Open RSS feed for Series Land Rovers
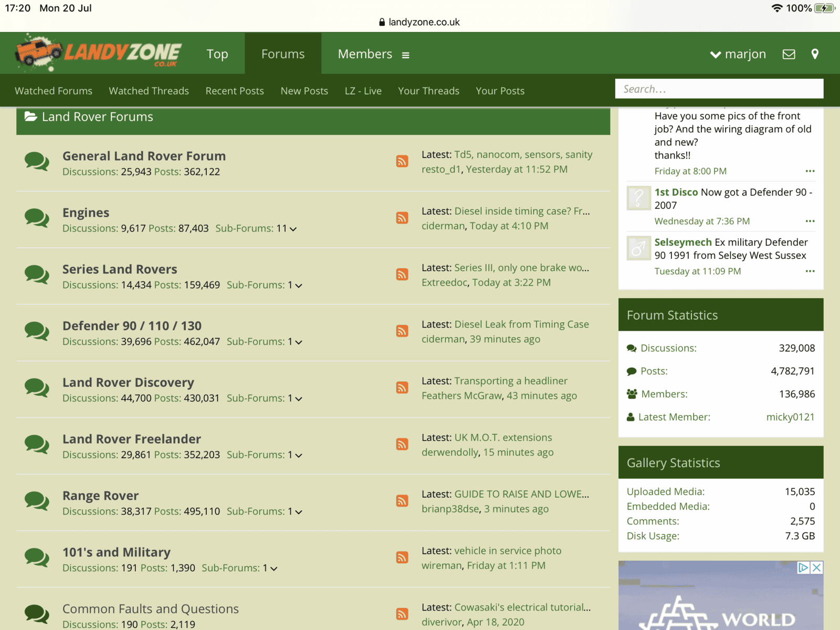 click(x=402, y=275)
